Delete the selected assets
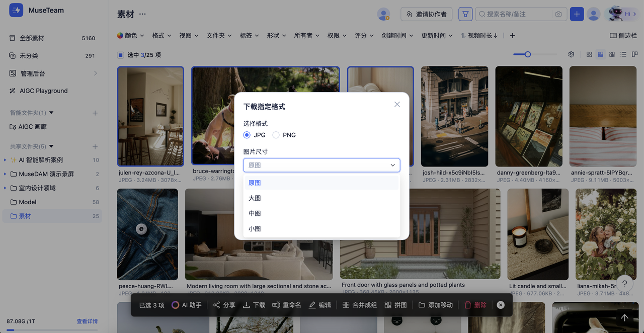 click(475, 305)
